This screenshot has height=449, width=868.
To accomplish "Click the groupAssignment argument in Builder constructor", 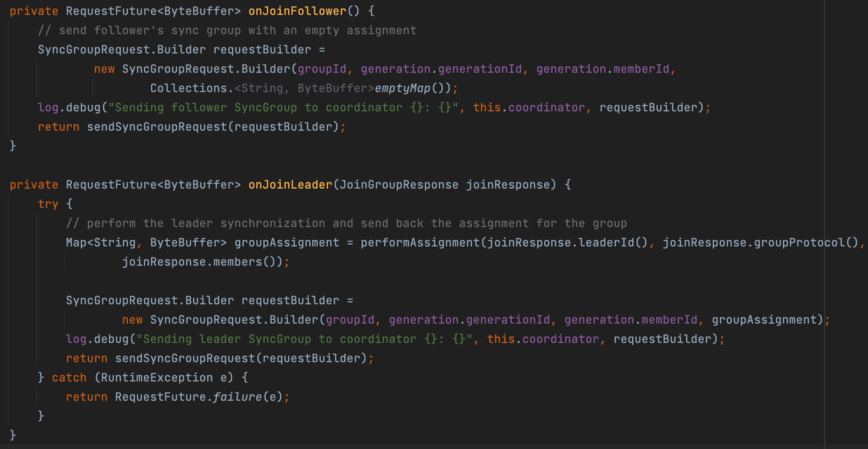I will click(764, 320).
